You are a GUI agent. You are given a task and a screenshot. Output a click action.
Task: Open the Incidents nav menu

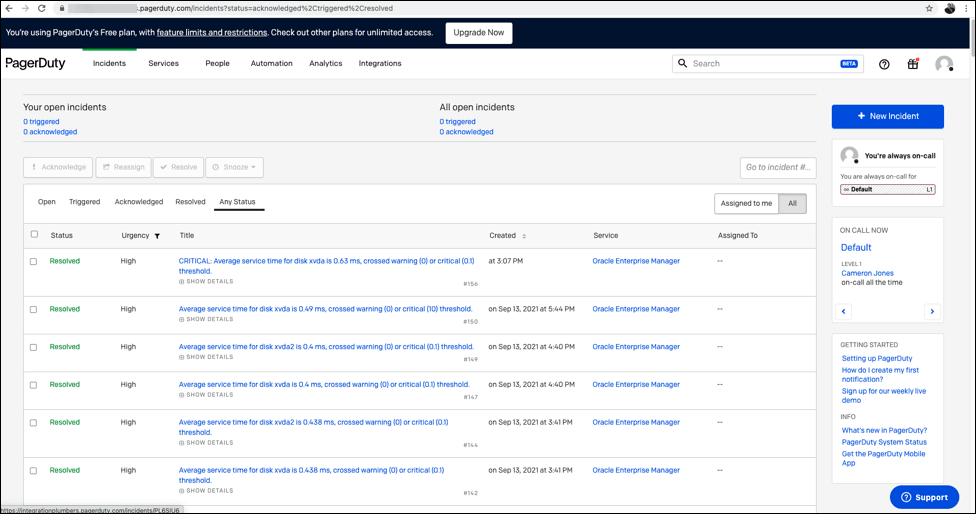(109, 63)
